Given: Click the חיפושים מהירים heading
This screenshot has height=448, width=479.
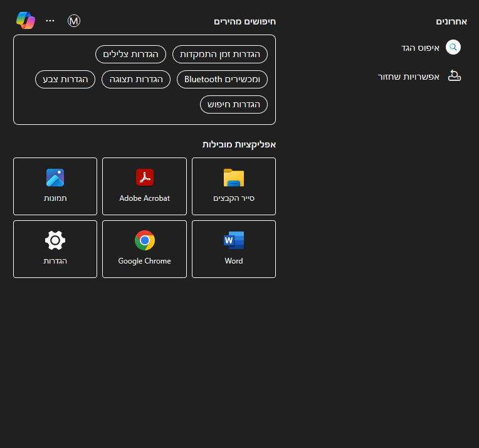Looking at the screenshot, I should [x=245, y=21].
